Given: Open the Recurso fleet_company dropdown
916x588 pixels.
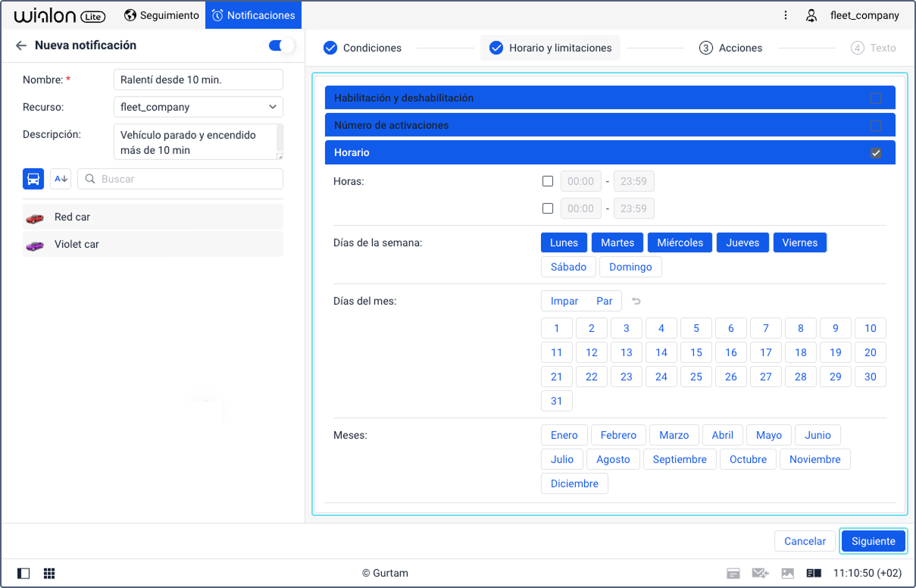Looking at the screenshot, I should point(199,107).
